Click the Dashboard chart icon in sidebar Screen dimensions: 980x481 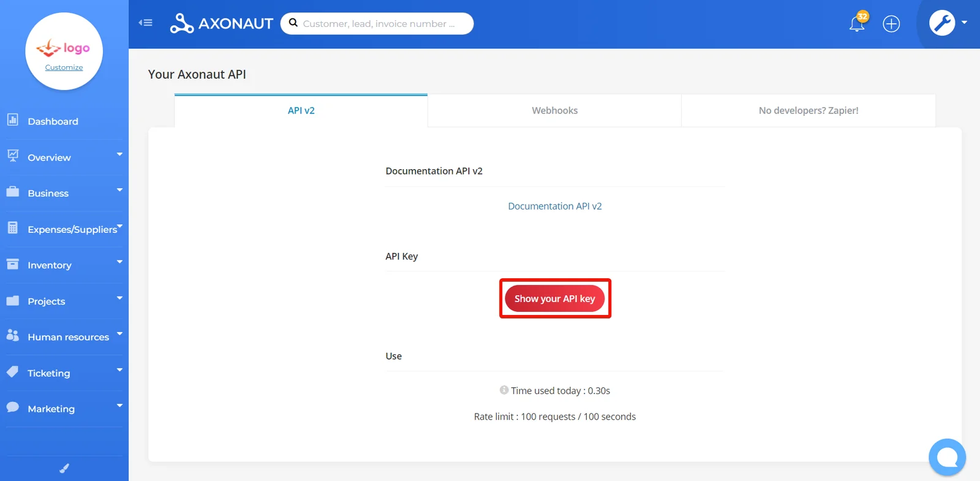click(12, 119)
